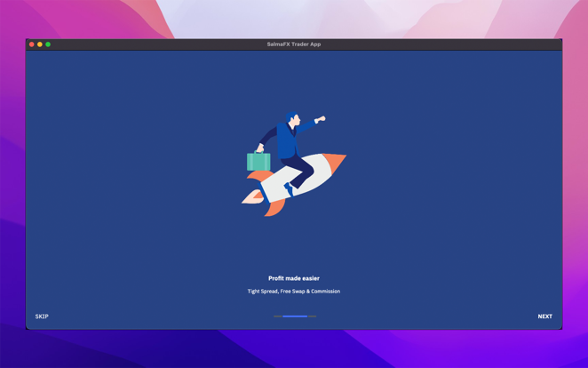Viewport: 588px width, 368px height.
Task: Click the purple desktop wallpaper below the window
Action: click(x=293, y=348)
